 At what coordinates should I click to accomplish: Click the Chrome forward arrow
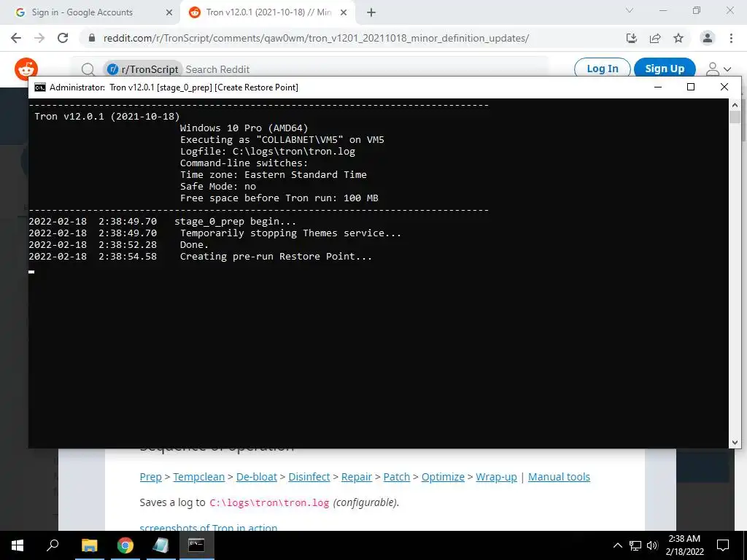point(39,38)
